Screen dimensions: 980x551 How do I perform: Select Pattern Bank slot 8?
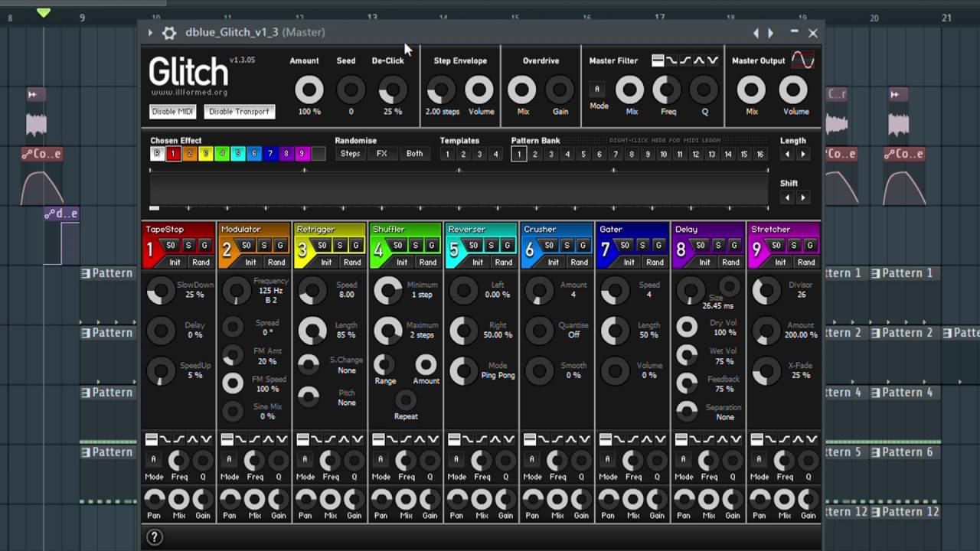(x=632, y=154)
